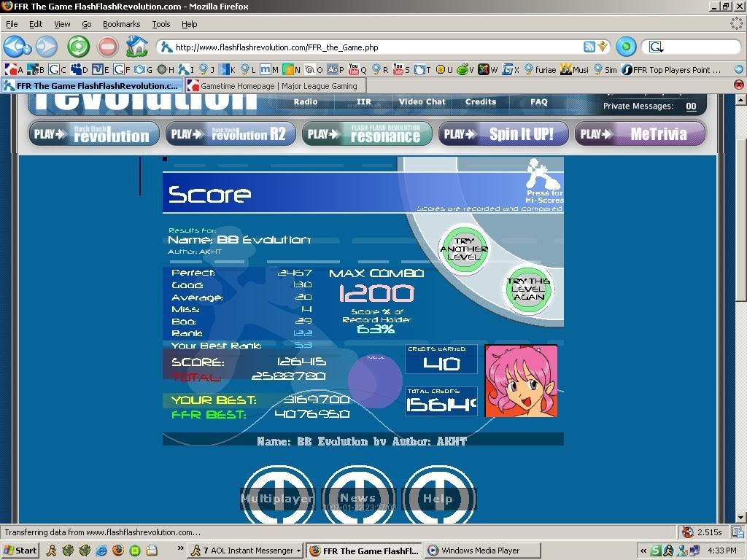Click the browser Back arrow button
747x560 pixels.
16,47
